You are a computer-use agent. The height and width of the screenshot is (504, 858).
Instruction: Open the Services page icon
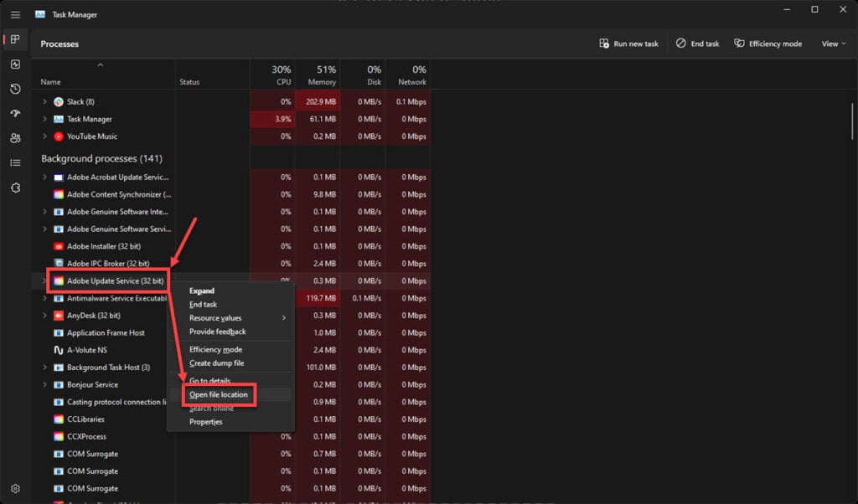coord(15,188)
